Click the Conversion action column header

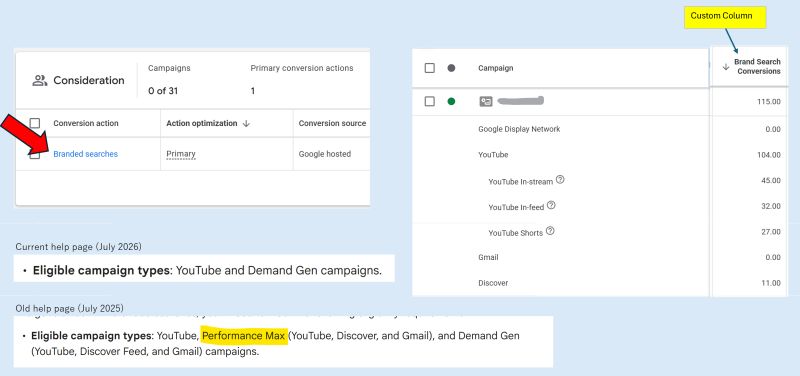(x=86, y=123)
